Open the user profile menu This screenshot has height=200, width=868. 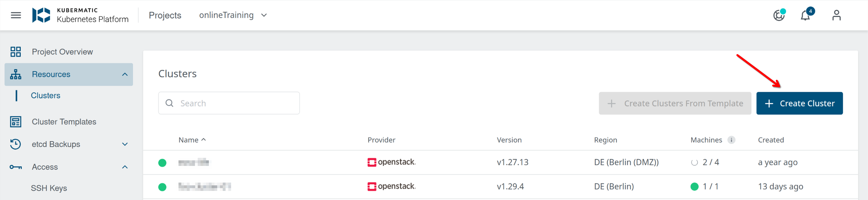pos(836,15)
